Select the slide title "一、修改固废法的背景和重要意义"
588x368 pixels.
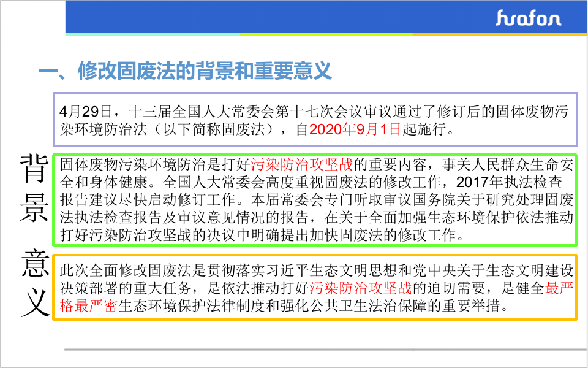tap(186, 70)
